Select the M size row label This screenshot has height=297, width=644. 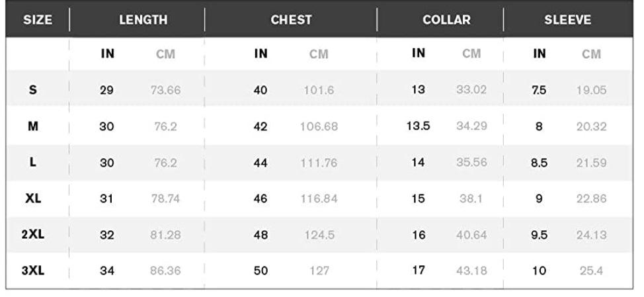click(33, 126)
